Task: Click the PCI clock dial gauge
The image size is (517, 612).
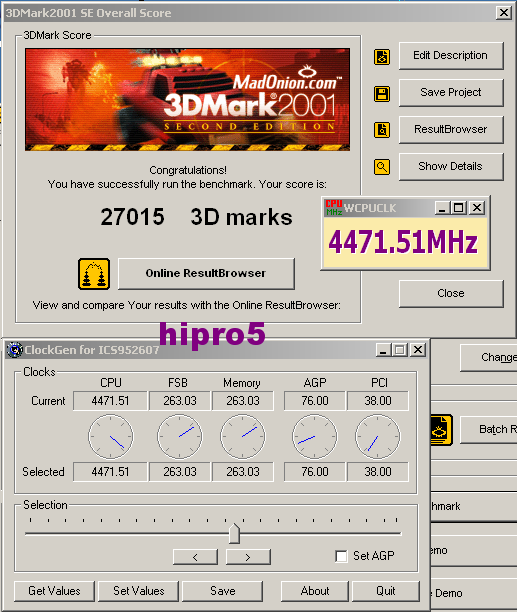Action: click(378, 437)
